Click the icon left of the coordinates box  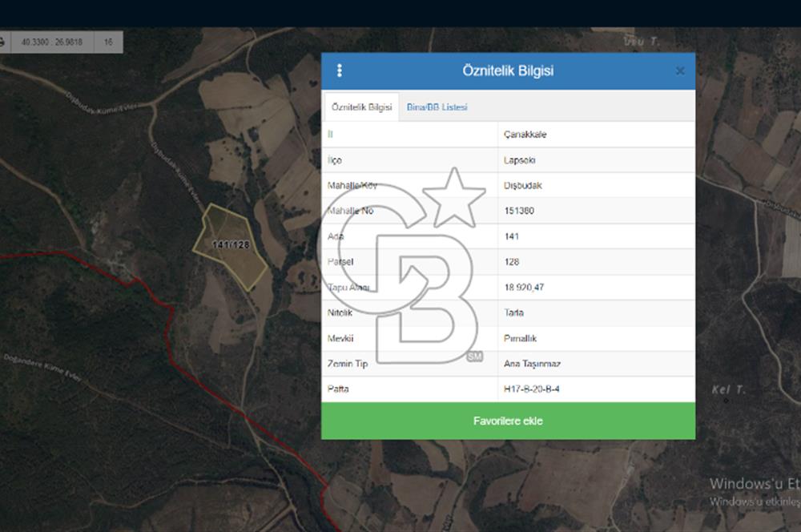2,42
